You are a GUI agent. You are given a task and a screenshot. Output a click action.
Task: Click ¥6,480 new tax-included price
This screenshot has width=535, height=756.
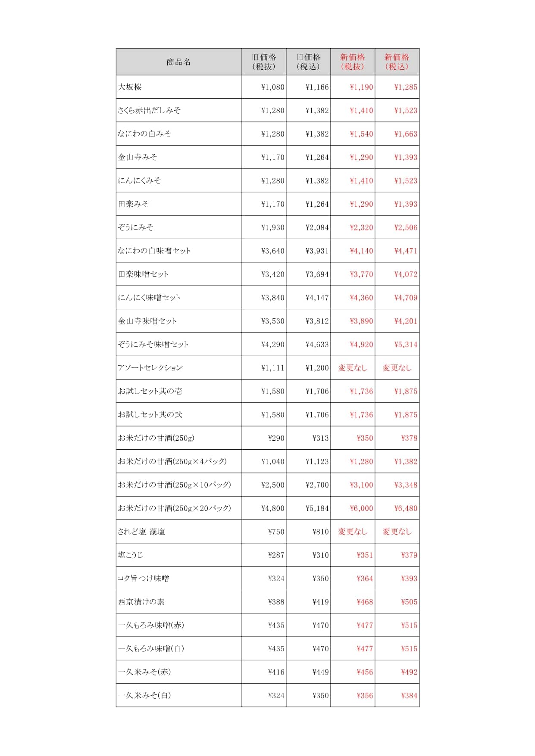click(406, 508)
